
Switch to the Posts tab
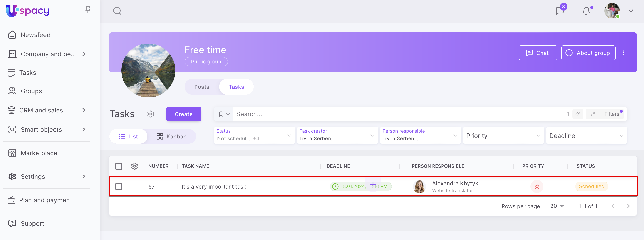[x=201, y=87]
